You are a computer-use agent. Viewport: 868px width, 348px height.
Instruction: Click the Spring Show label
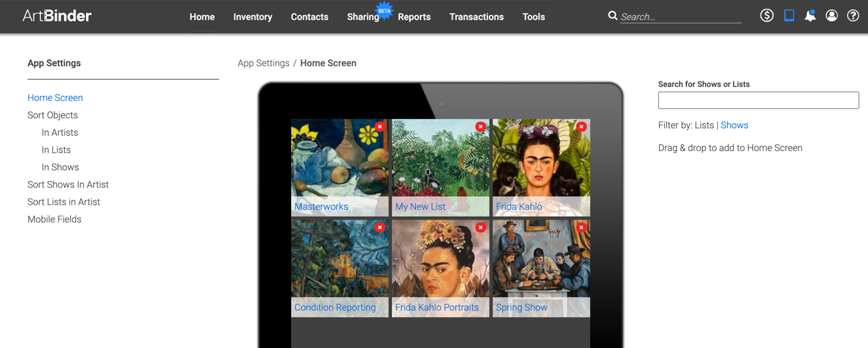pos(521,307)
